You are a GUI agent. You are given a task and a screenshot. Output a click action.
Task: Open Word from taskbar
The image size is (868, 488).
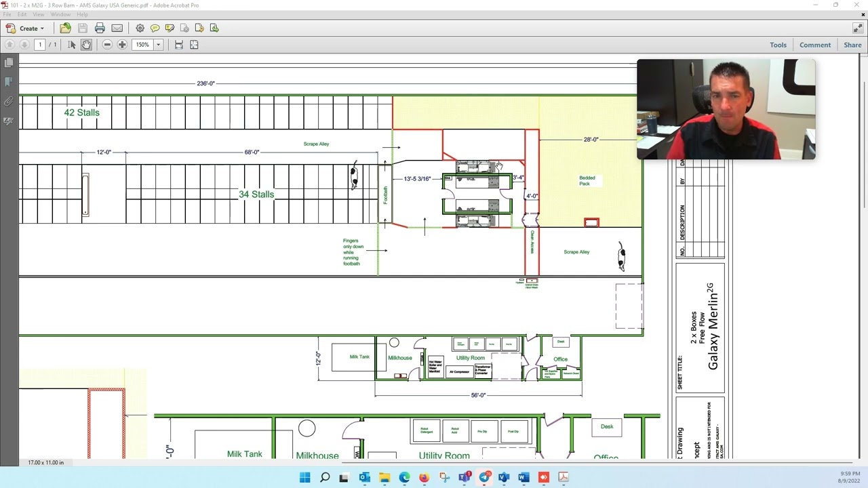pyautogui.click(x=524, y=477)
